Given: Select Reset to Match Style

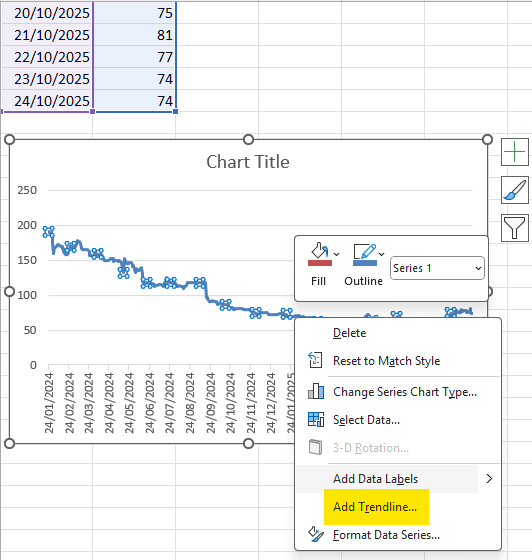Looking at the screenshot, I should 386,361.
